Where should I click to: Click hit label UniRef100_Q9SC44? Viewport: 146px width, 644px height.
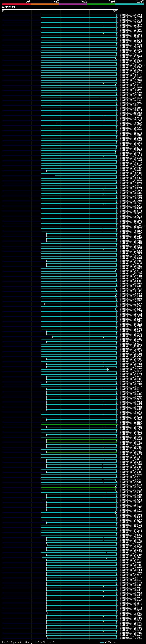[131, 337]
